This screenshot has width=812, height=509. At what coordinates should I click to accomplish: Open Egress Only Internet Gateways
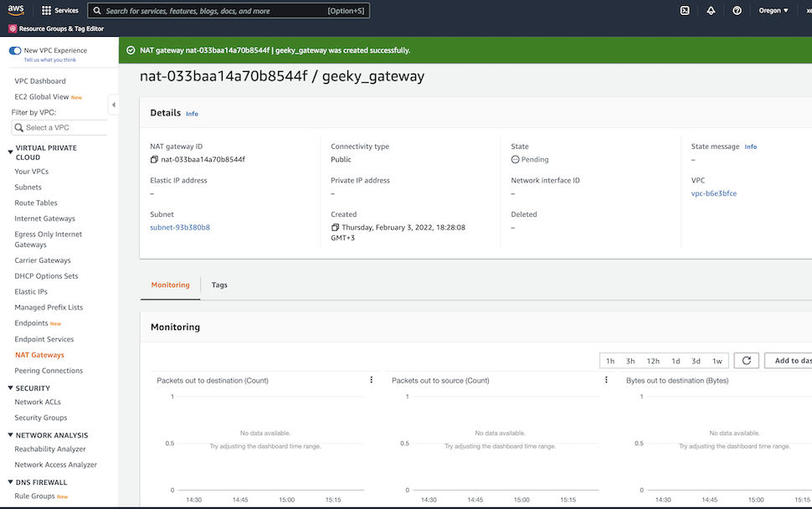(49, 239)
